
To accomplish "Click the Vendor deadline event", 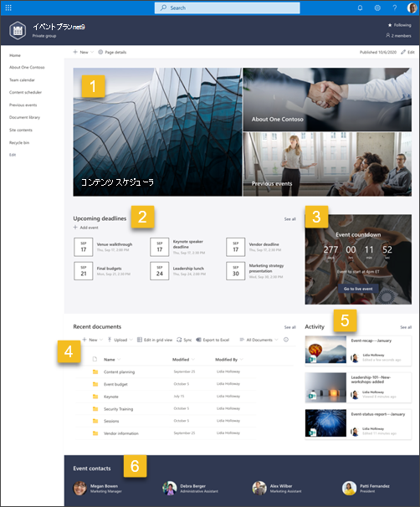I will [x=254, y=247].
